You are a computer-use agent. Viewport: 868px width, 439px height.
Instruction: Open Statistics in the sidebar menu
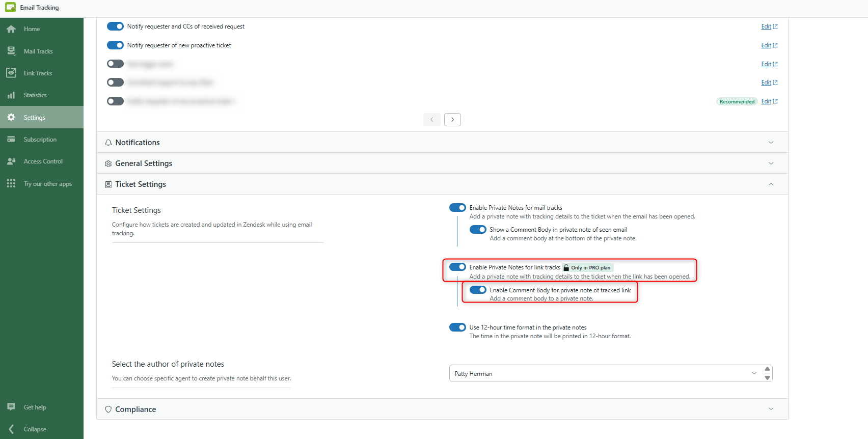(42, 95)
